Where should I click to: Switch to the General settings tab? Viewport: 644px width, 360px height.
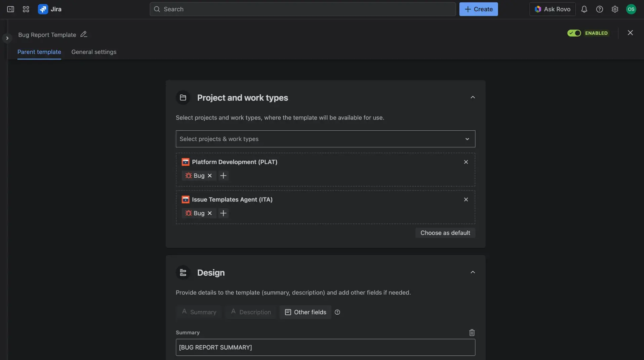point(93,52)
